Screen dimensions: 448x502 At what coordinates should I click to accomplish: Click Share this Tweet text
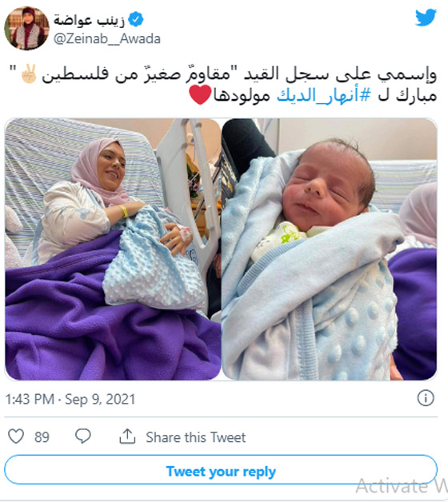[x=196, y=437]
